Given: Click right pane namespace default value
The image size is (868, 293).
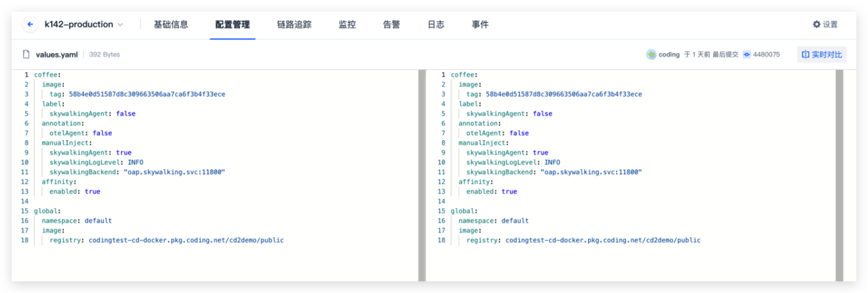Looking at the screenshot, I should [515, 221].
